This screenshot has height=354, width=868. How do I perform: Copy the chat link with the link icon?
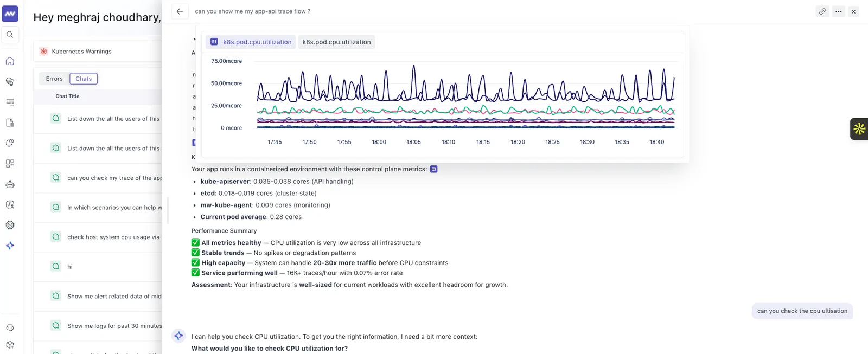point(822,11)
